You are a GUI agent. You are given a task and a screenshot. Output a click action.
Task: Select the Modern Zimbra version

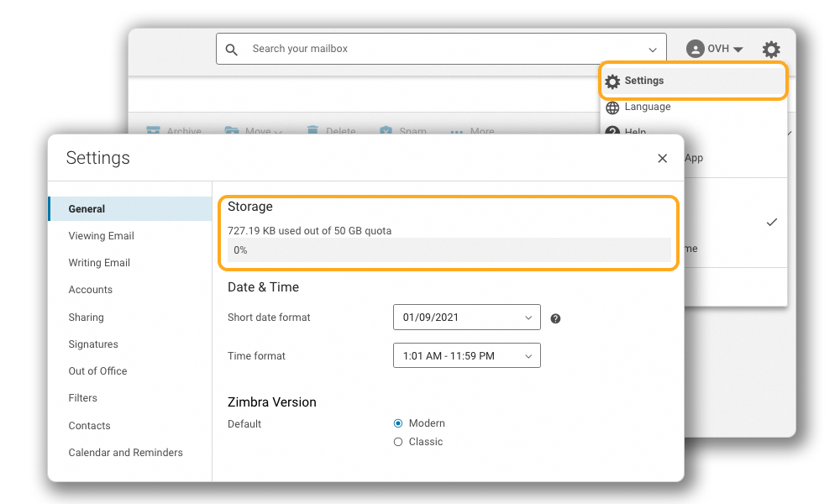click(398, 423)
